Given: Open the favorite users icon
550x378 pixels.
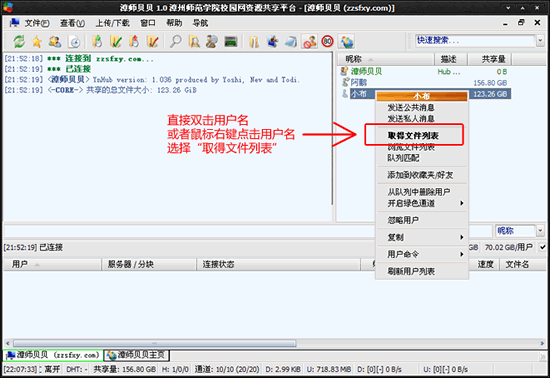Looking at the screenshot, I should click(x=55, y=42).
